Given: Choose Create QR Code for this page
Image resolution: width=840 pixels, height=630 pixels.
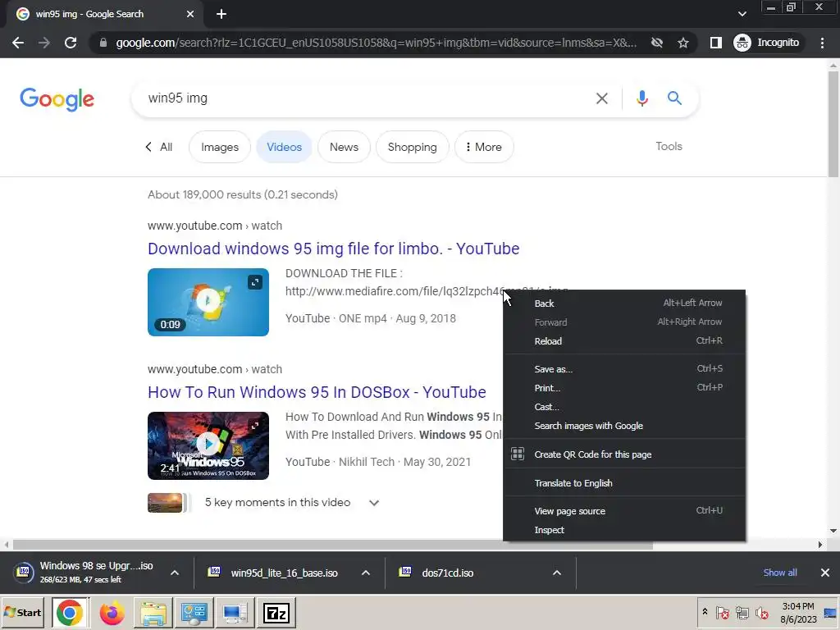Looking at the screenshot, I should click(x=624, y=454).
